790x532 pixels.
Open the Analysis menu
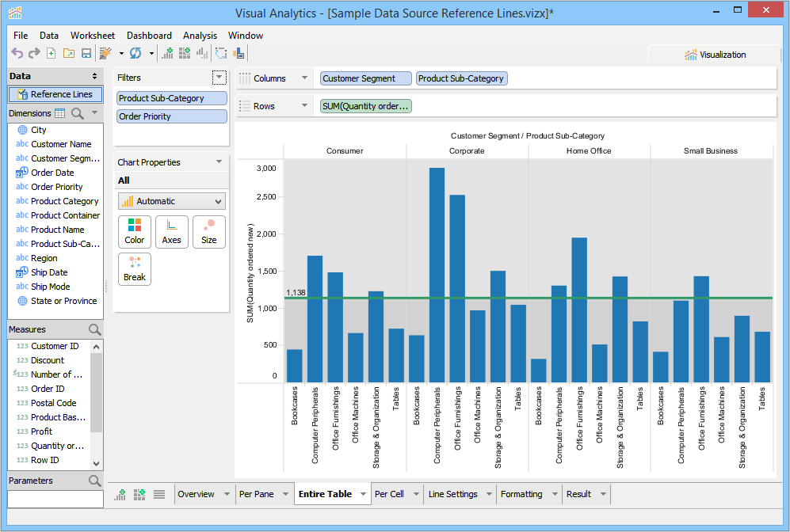click(200, 36)
